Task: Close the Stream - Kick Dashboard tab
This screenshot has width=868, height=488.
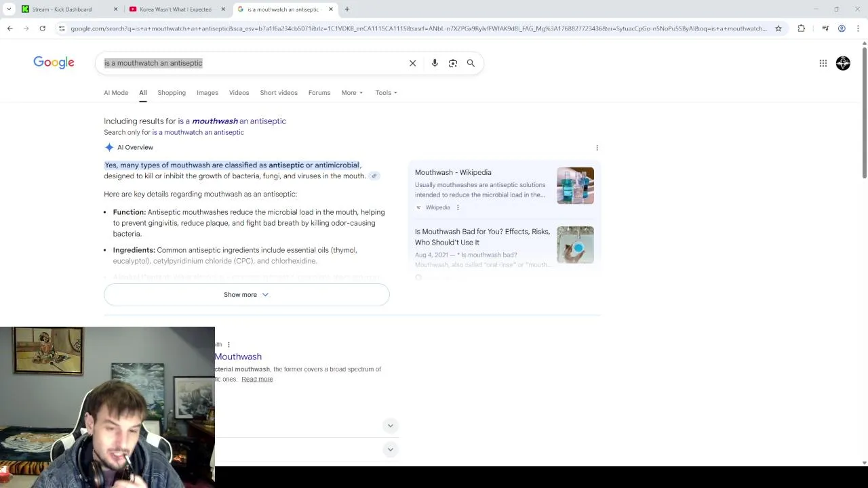Action: (115, 9)
